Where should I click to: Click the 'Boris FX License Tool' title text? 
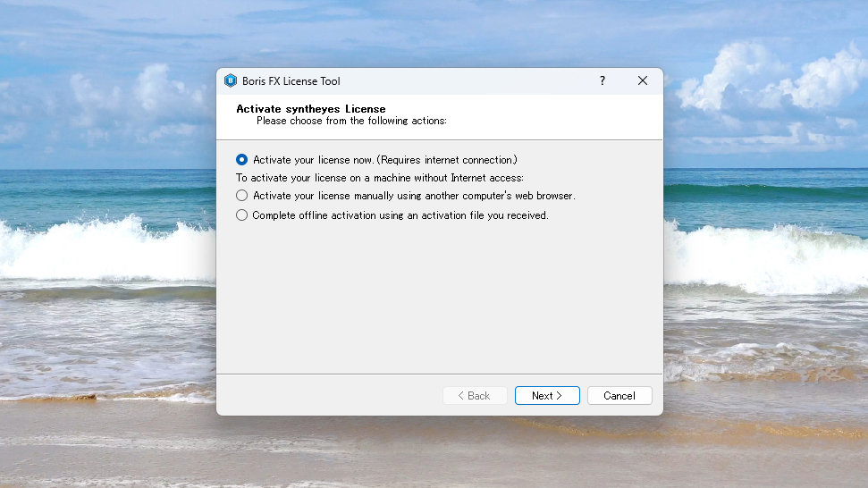(x=291, y=81)
